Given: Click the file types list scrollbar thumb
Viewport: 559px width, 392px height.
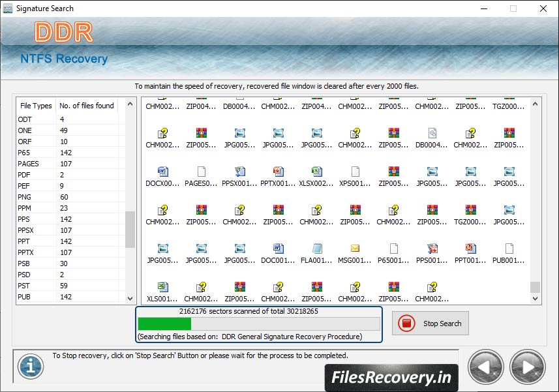Looking at the screenshot, I should point(130,230).
